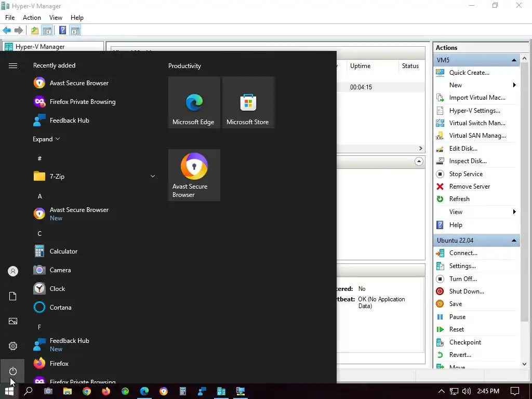The image size is (532, 399).
Task: Click the Actions pane scrollbar up arrow
Action: (x=525, y=58)
